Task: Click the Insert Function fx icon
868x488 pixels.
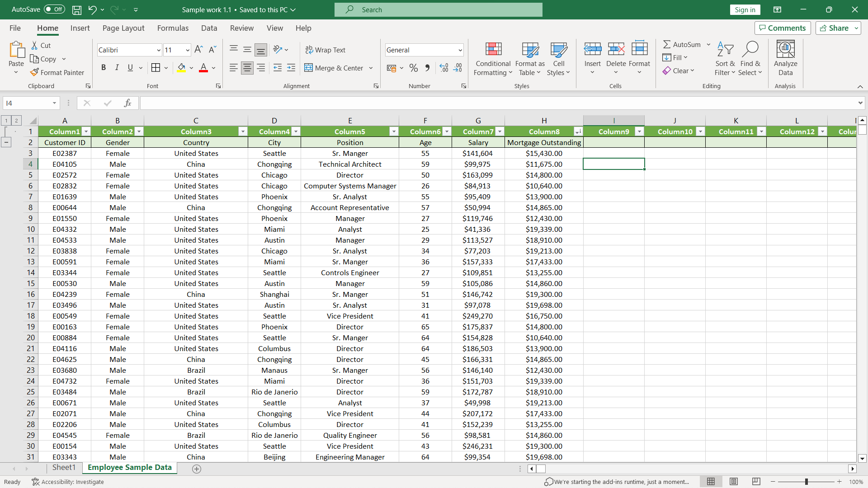Action: (127, 103)
